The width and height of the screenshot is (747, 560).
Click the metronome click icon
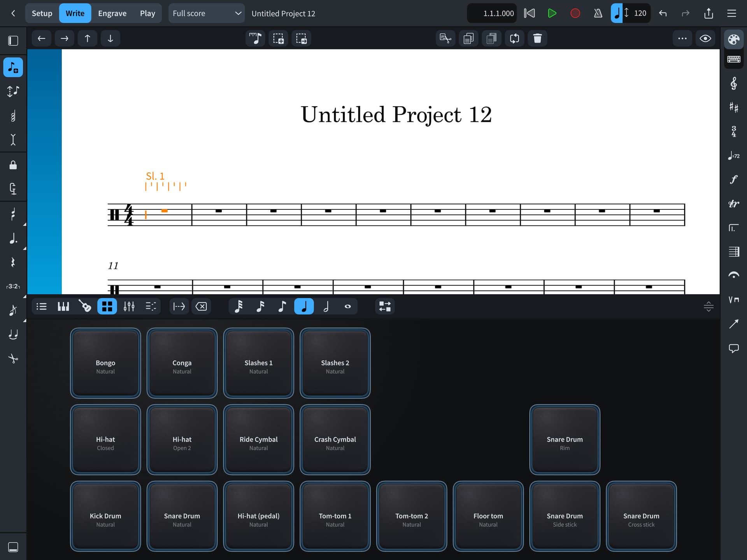click(598, 13)
